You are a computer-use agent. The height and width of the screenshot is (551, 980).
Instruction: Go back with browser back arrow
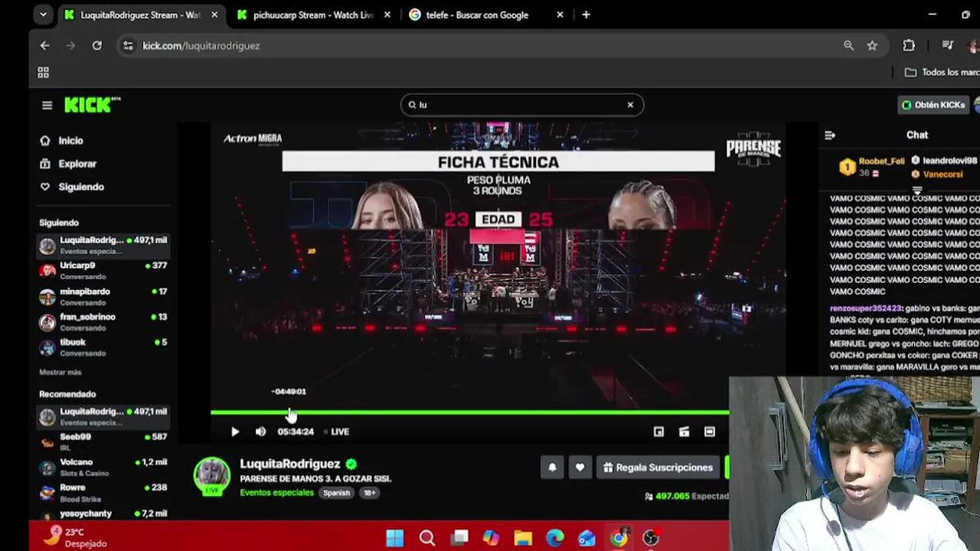click(44, 46)
